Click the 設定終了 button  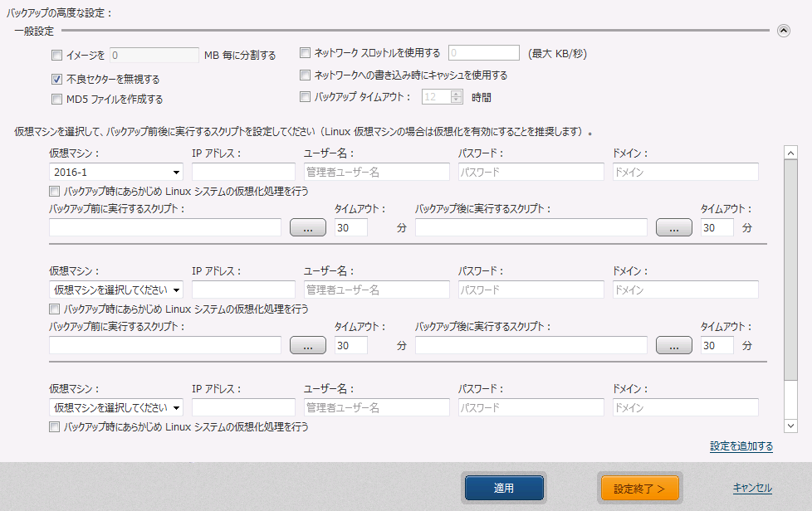point(639,489)
